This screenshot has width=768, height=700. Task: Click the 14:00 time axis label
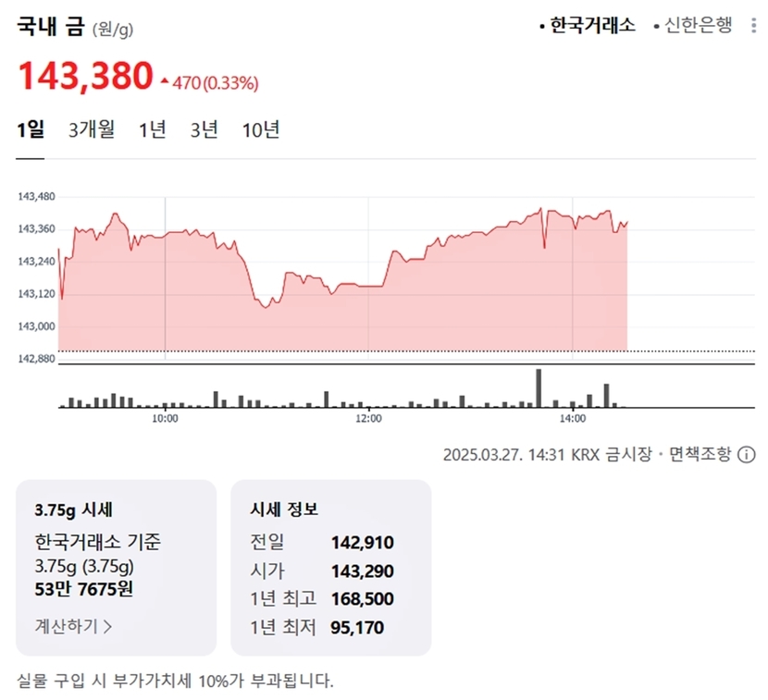point(573,419)
